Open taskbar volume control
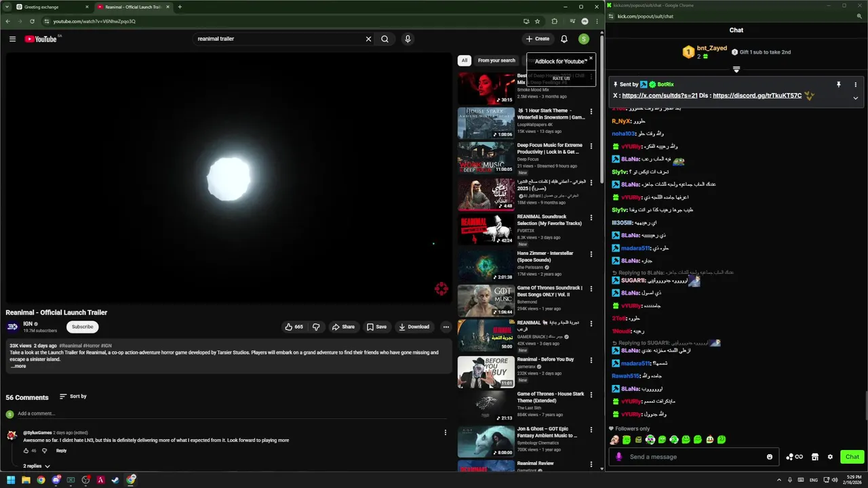The height and width of the screenshot is (488, 868). click(x=835, y=480)
